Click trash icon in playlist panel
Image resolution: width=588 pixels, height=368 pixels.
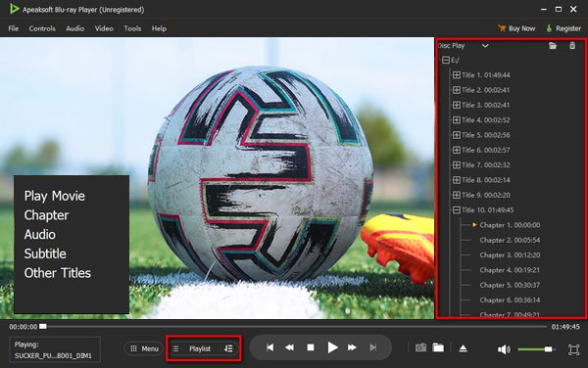[572, 46]
